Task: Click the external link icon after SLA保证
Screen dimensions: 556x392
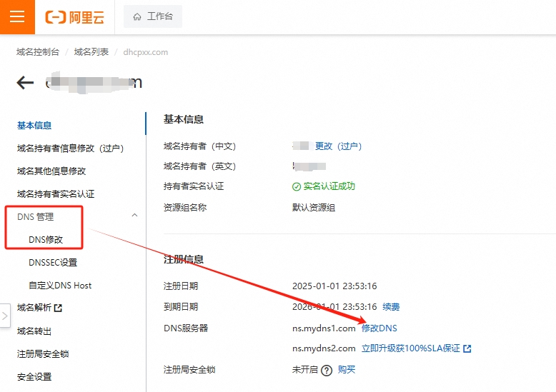Action: click(467, 348)
